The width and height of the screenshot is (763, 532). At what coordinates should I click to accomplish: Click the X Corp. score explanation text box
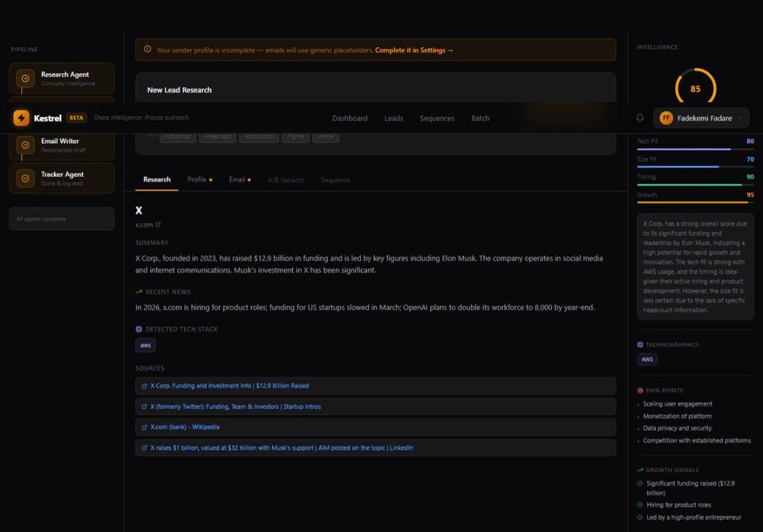[x=695, y=267]
